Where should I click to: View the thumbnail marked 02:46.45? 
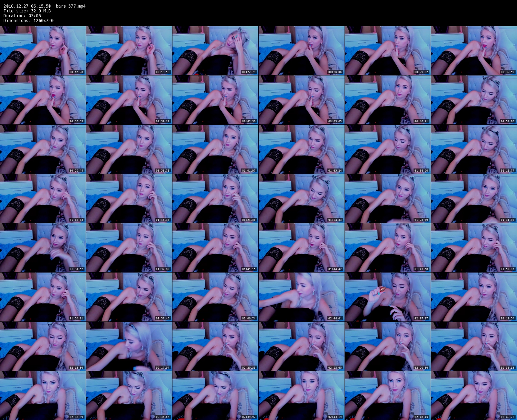pos(388,396)
